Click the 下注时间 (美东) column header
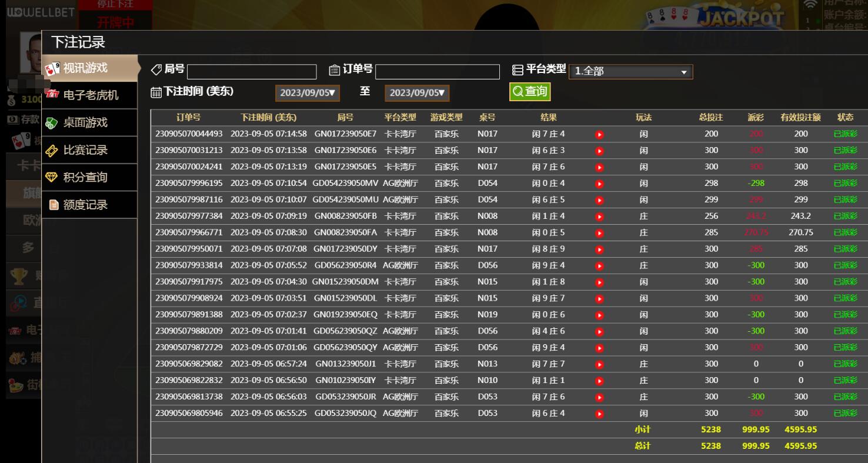The image size is (868, 463). (x=268, y=118)
